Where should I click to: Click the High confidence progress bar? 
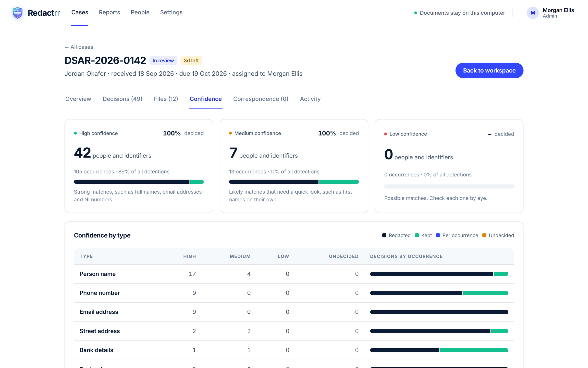click(139, 182)
